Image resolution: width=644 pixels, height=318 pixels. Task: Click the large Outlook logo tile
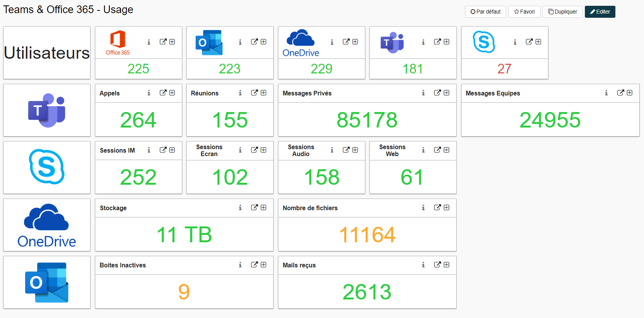click(47, 282)
